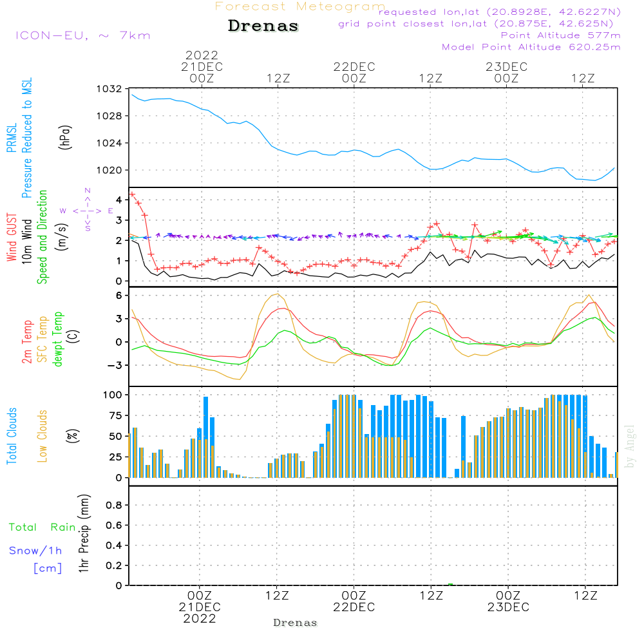Click the Snow/1h legend label
This screenshot has width=644, height=644.
tap(36, 551)
